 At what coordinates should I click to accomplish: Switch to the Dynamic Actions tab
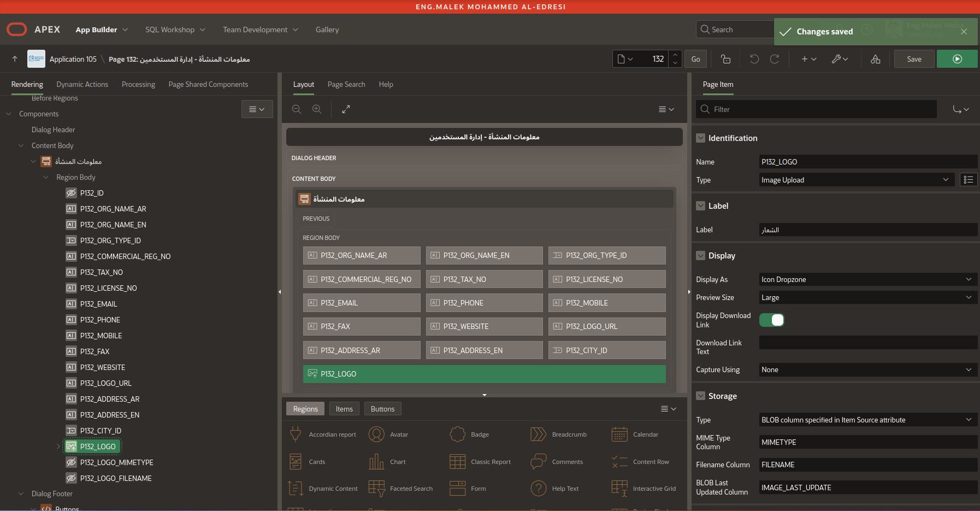coord(82,84)
